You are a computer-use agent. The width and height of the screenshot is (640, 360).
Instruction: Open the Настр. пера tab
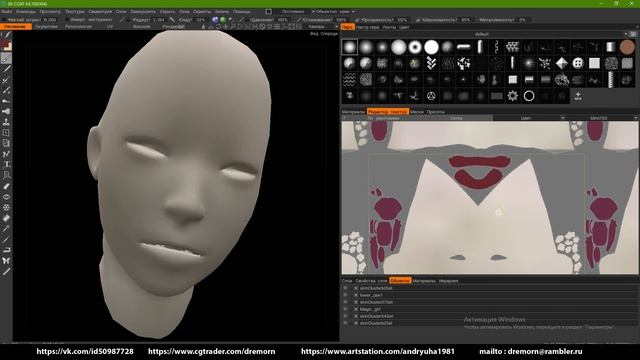tap(367, 27)
